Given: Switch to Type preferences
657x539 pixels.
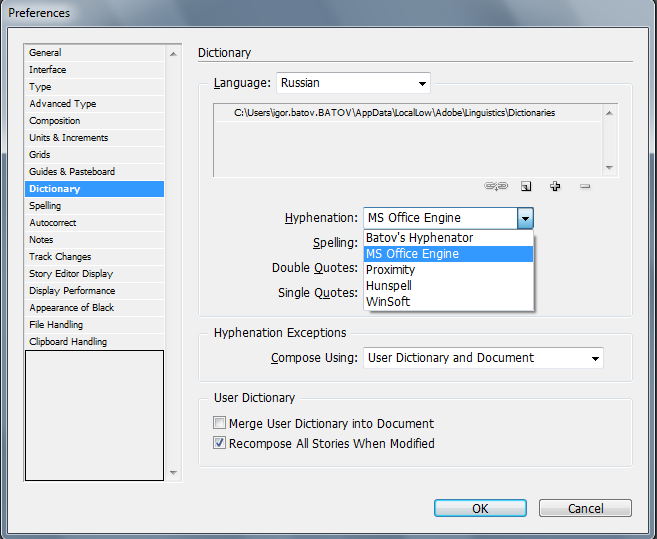Looking at the screenshot, I should (x=94, y=87).
